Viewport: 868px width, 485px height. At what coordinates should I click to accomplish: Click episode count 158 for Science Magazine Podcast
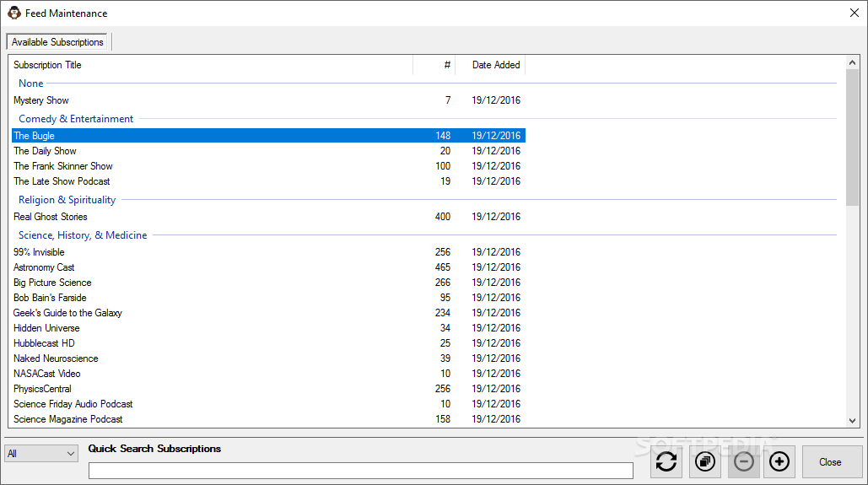[x=443, y=419]
